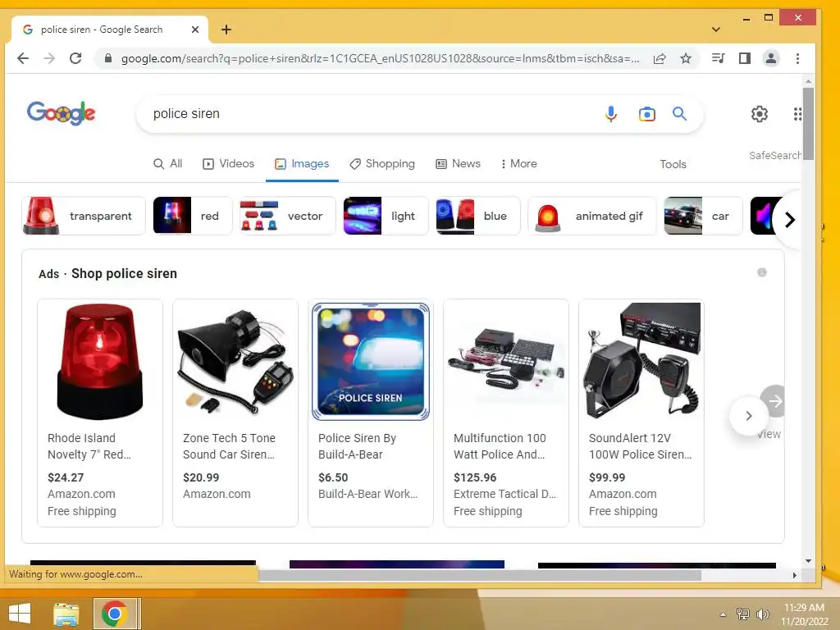The height and width of the screenshot is (630, 840).
Task: Open Zone Tech 5 Tone siren image
Action: [x=235, y=362]
